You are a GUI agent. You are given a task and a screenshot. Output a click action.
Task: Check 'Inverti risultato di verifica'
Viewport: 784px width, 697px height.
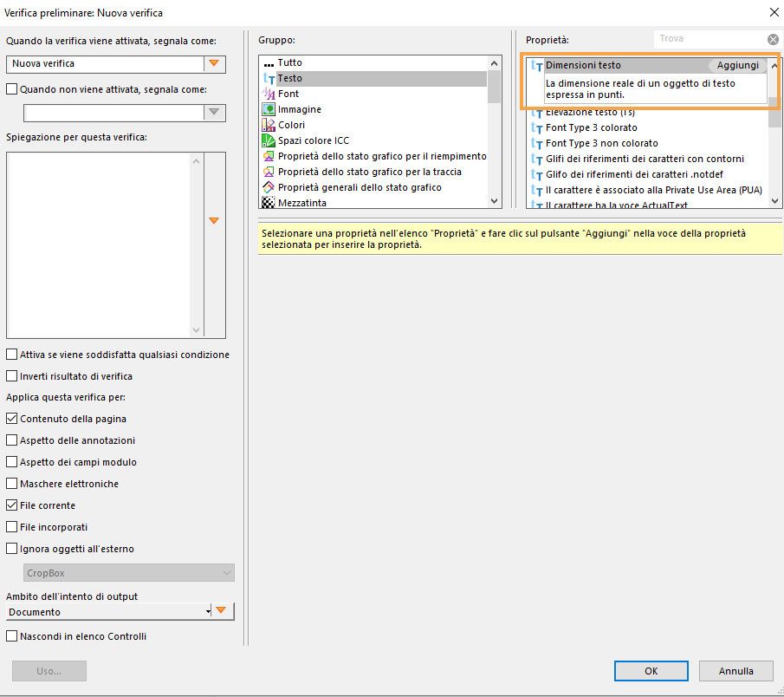(11, 375)
